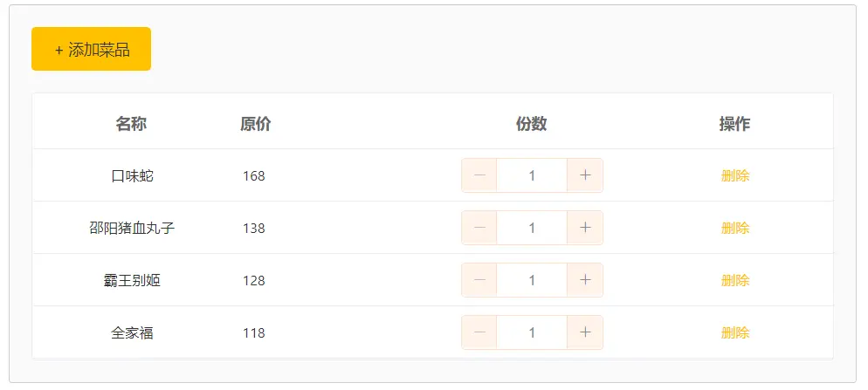Tap the minus icon for 霸王别姬

(x=479, y=280)
